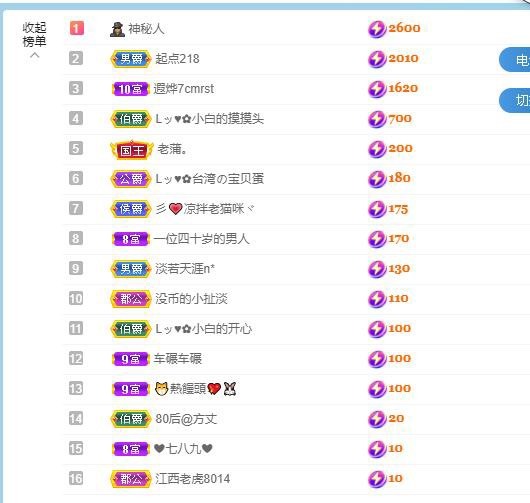The height and width of the screenshot is (503, 530).
Task: Click the lightning coin icon beside 130
Action: [377, 269]
